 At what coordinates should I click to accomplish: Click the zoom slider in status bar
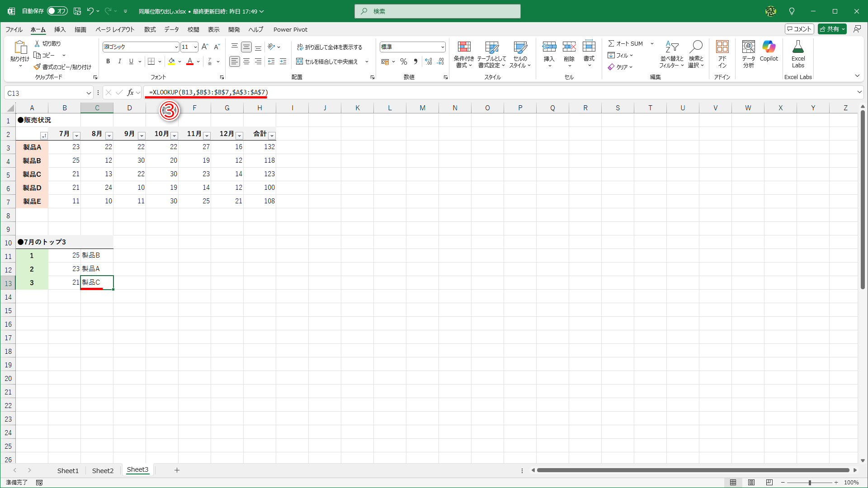coord(809,483)
